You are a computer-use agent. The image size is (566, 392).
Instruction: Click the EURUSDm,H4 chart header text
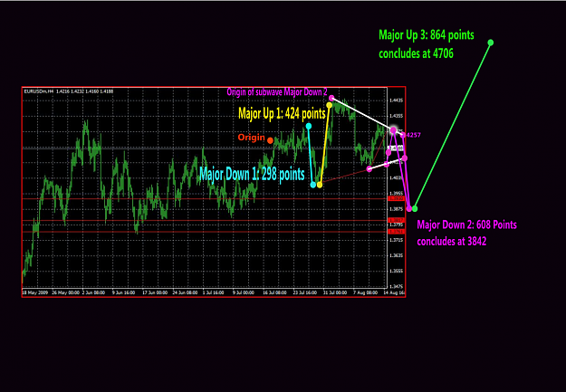(69, 91)
